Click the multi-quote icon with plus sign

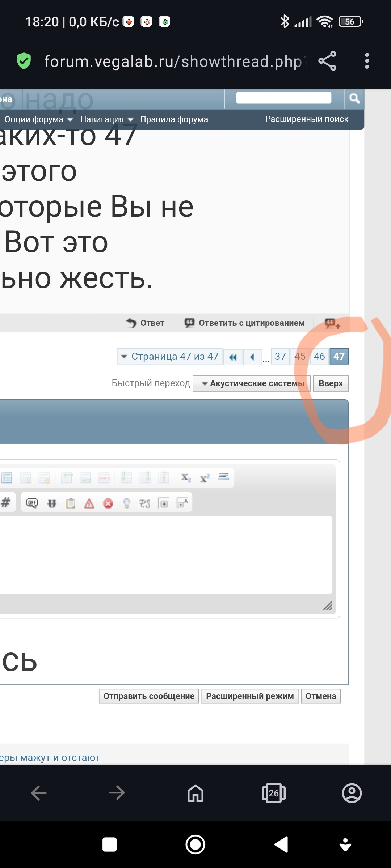point(332,323)
